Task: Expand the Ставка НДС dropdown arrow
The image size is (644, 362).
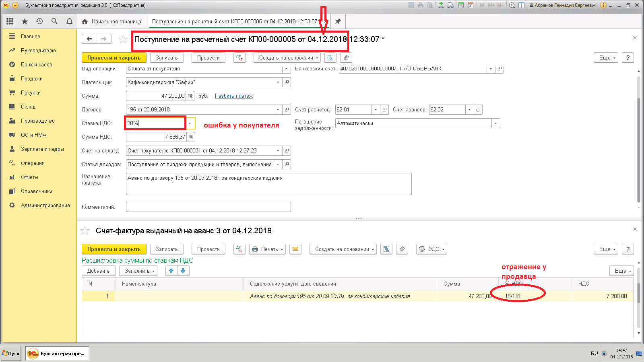Action: (x=190, y=123)
